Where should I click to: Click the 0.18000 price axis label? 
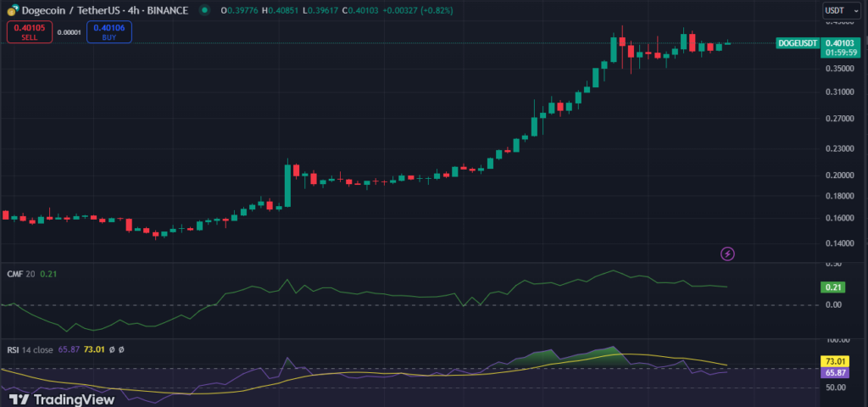839,196
